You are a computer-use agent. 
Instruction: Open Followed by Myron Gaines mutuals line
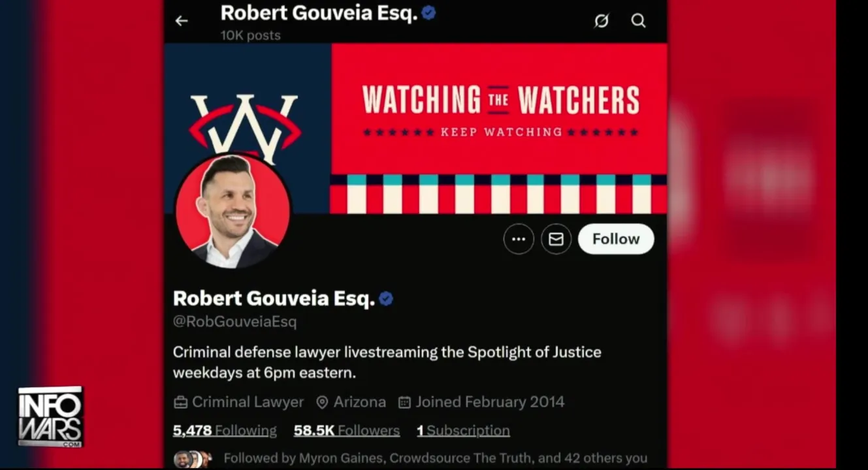pyautogui.click(x=435, y=458)
